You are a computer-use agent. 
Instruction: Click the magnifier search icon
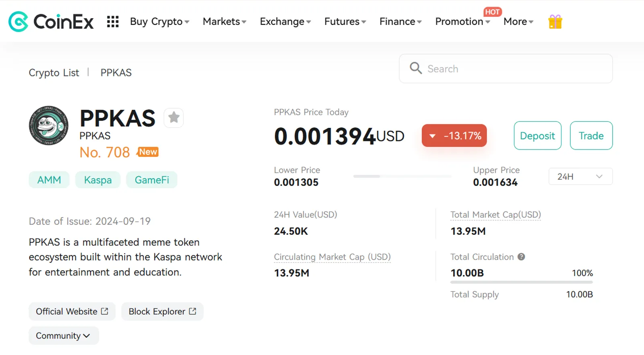tap(416, 68)
